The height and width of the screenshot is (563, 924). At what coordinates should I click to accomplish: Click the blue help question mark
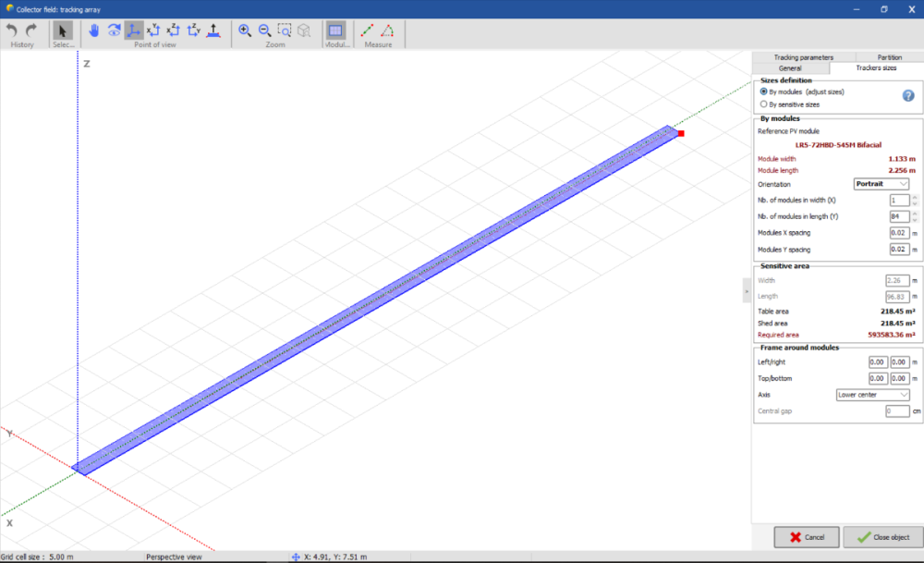[x=909, y=95]
